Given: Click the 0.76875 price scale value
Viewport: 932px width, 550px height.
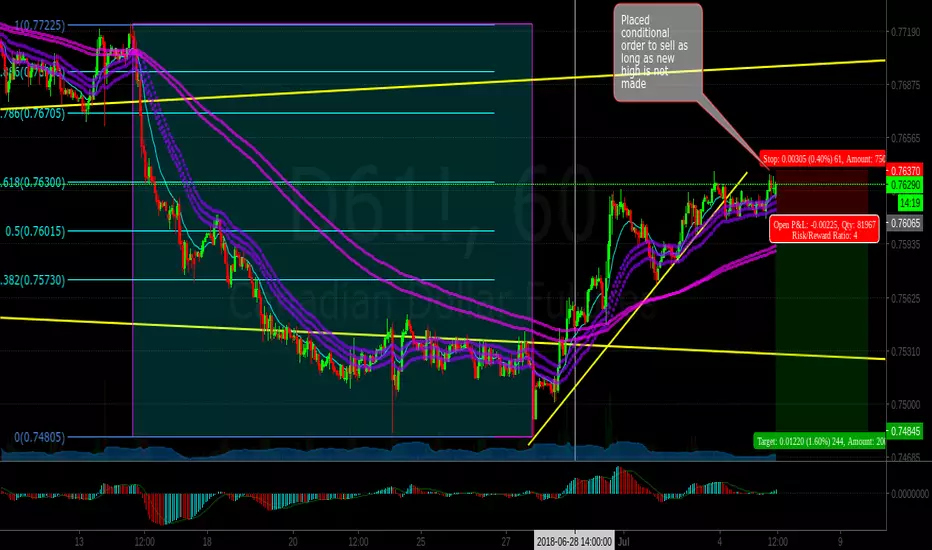Looking at the screenshot, I should coord(905,85).
